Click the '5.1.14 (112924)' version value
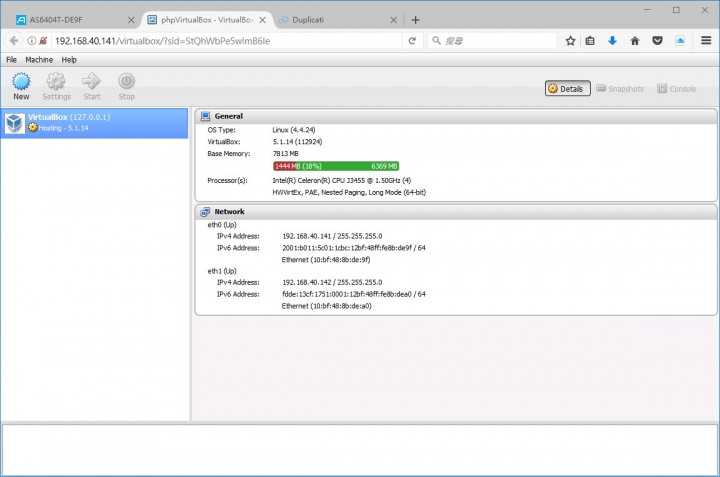This screenshot has height=477, width=720. tap(297, 142)
